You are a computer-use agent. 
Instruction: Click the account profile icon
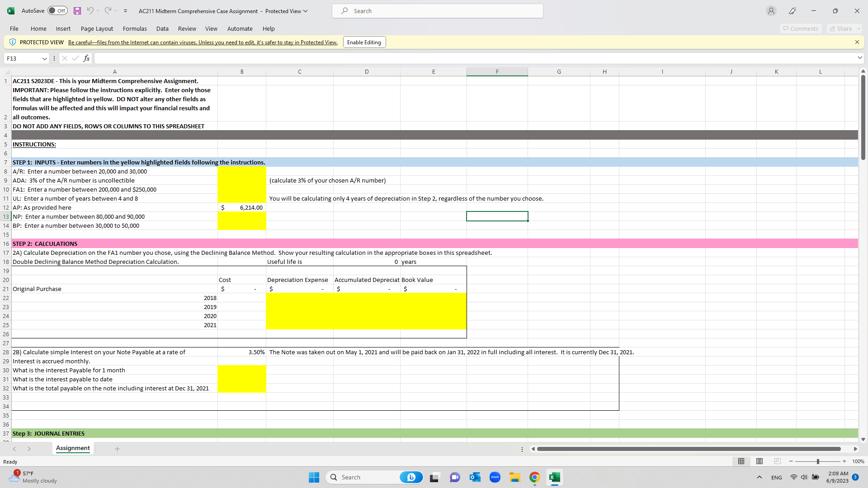[x=771, y=11]
